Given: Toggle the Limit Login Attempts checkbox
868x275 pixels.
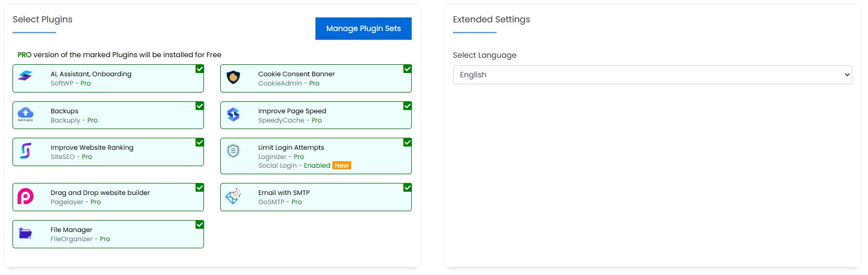Looking at the screenshot, I should coord(407,143).
